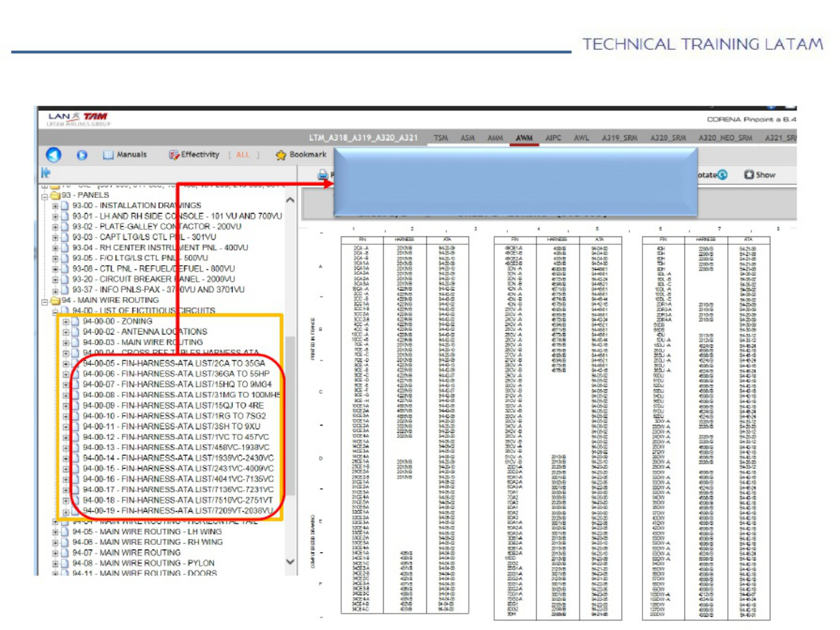
Task: Select the ASM manual tab
Action: pyautogui.click(x=468, y=138)
